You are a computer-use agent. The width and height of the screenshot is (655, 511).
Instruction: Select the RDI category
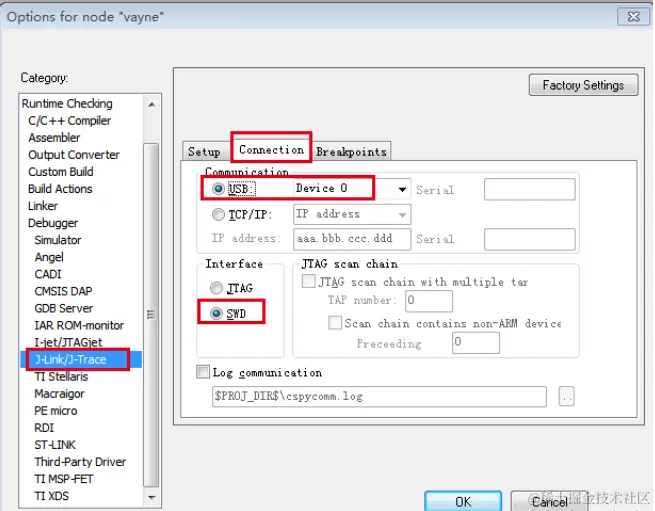pyautogui.click(x=44, y=428)
